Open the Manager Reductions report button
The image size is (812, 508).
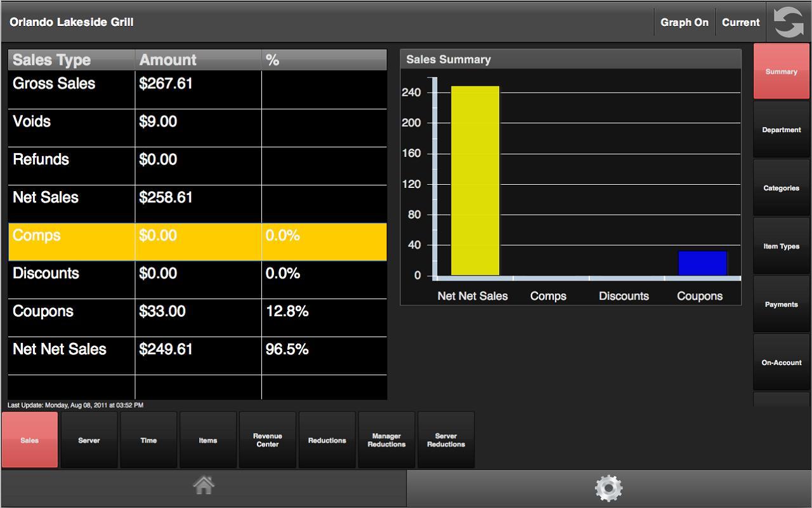click(386, 440)
